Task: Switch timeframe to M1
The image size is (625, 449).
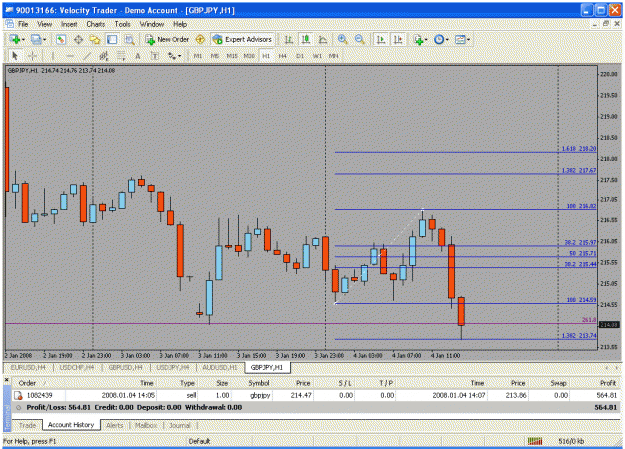Action: (198, 56)
